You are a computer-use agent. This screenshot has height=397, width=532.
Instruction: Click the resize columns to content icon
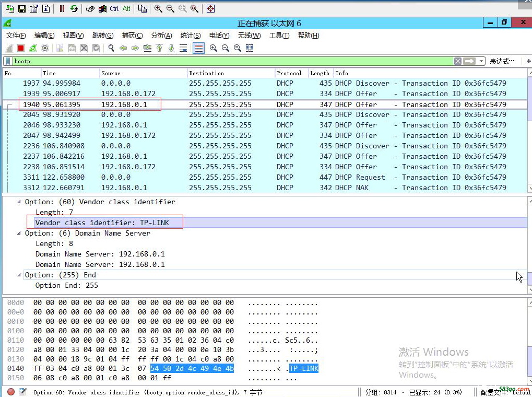(250, 48)
